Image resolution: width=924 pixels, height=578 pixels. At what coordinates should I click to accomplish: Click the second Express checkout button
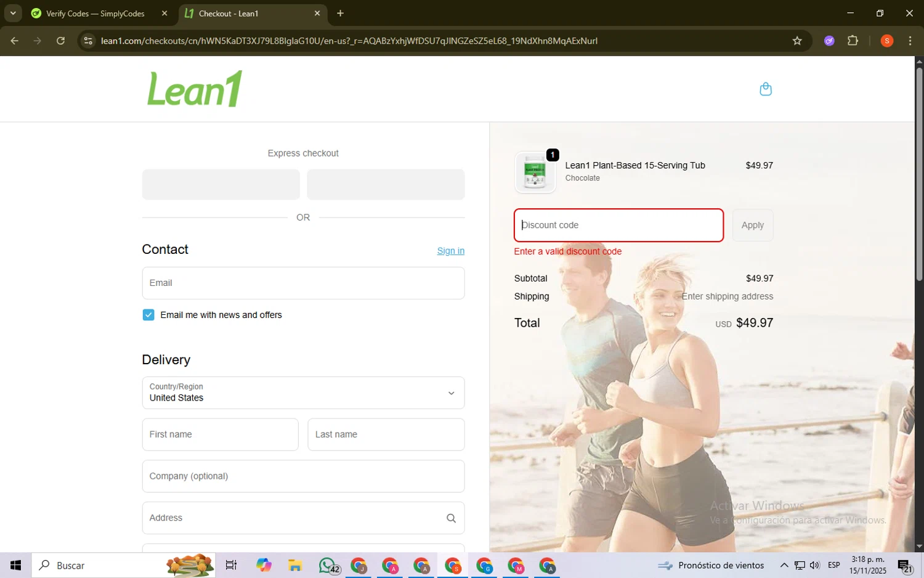386,184
